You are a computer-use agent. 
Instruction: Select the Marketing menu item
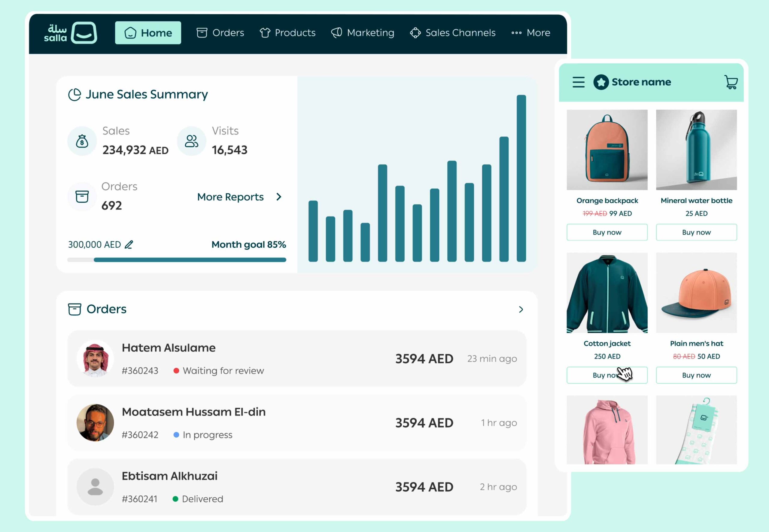(363, 33)
